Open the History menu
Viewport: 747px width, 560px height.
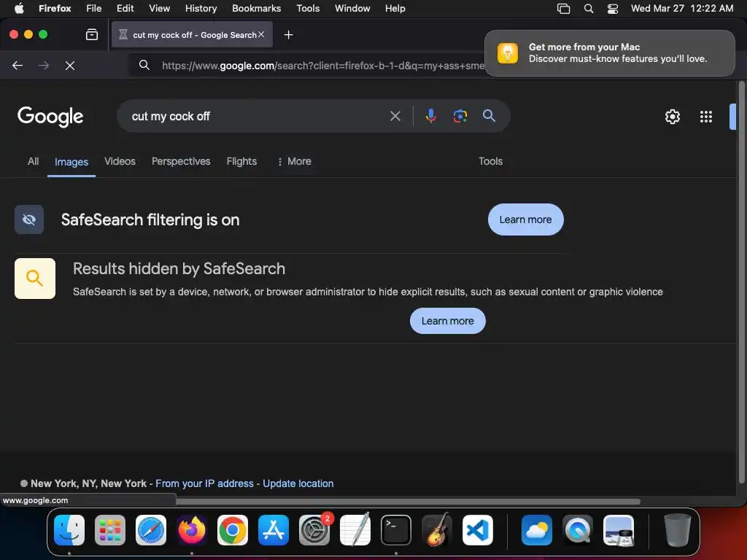[201, 9]
